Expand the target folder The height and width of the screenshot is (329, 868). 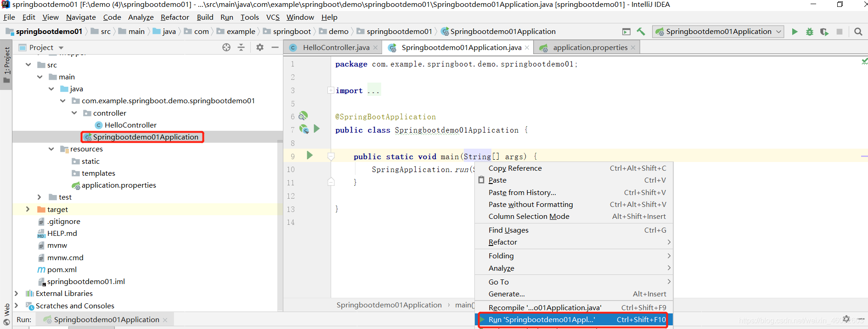(x=28, y=209)
